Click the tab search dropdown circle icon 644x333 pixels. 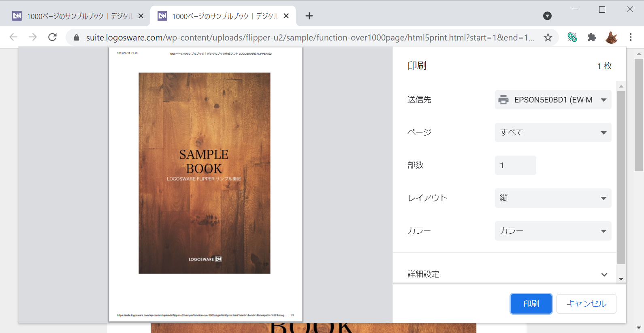(547, 16)
